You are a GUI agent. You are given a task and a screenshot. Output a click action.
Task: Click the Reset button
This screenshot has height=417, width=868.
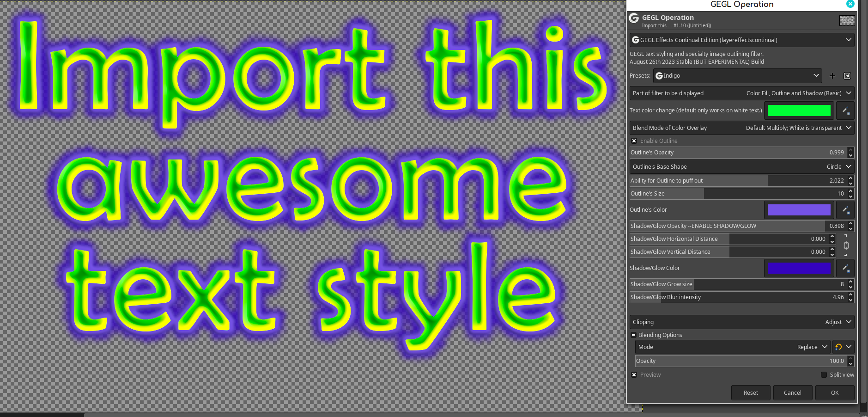pos(751,393)
